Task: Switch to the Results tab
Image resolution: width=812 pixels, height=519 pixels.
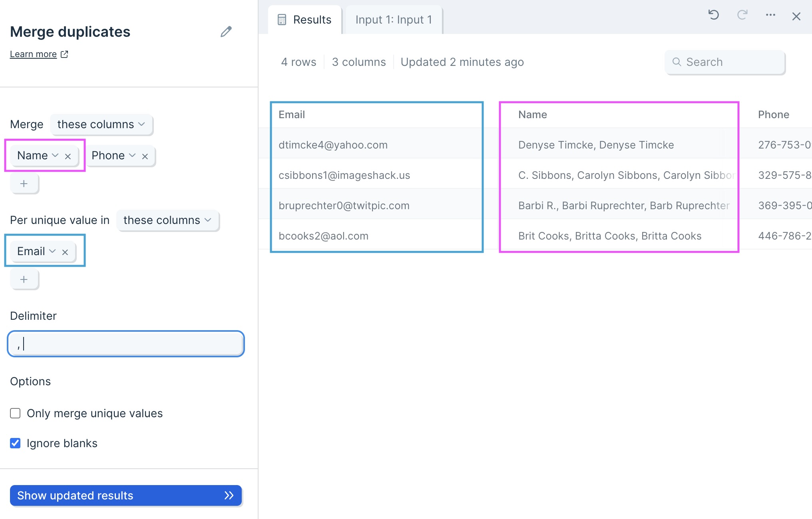Action: pos(305,20)
